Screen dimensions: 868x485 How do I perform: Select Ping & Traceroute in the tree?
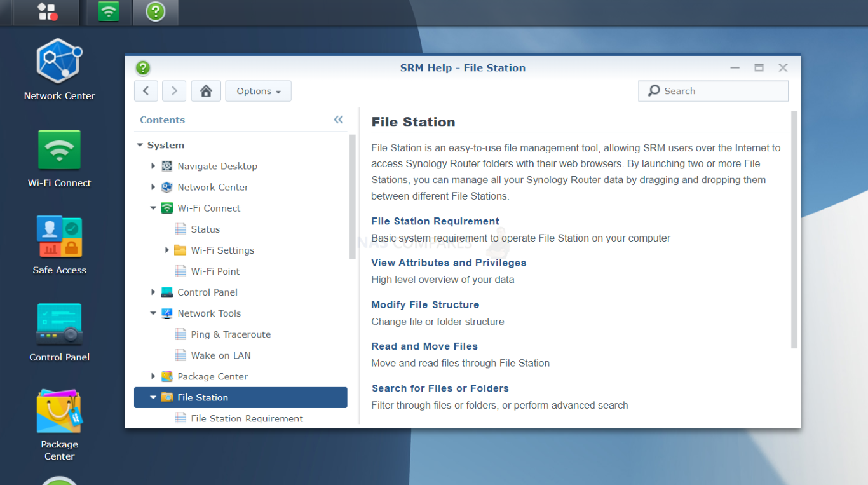[x=231, y=334]
